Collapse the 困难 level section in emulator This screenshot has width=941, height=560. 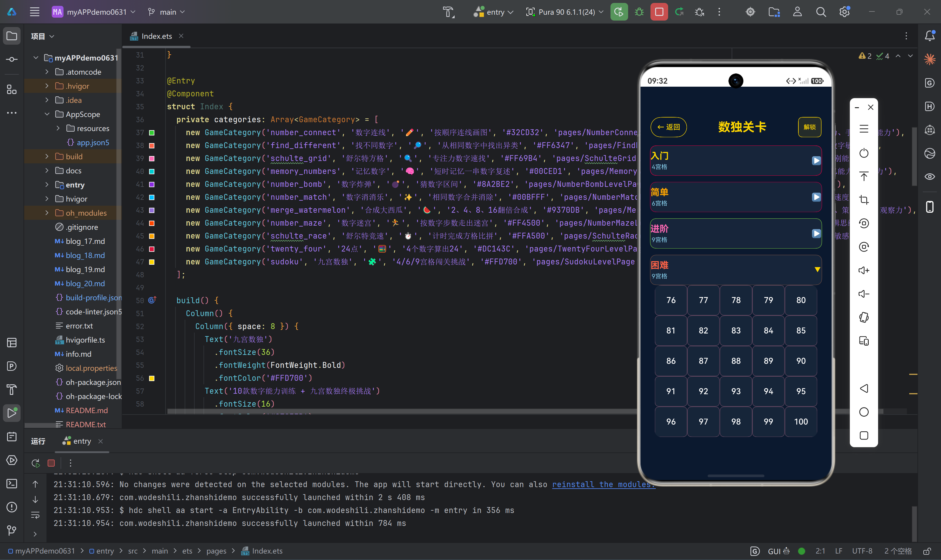click(817, 269)
